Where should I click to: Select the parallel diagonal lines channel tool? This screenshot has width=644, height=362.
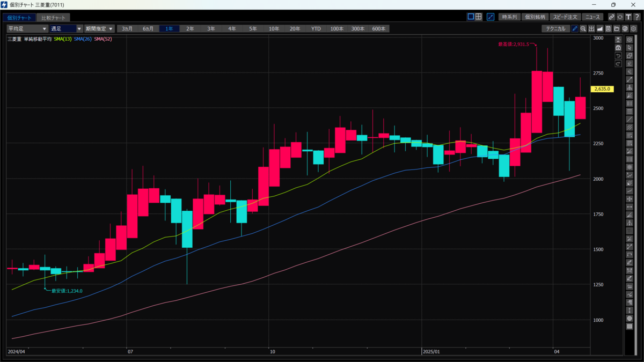[x=630, y=127]
